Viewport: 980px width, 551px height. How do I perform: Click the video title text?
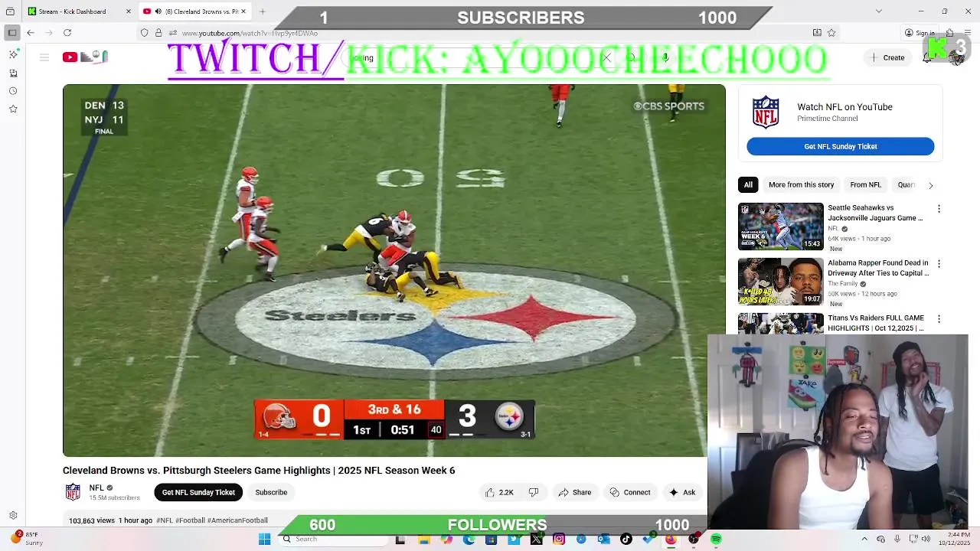[x=259, y=470]
